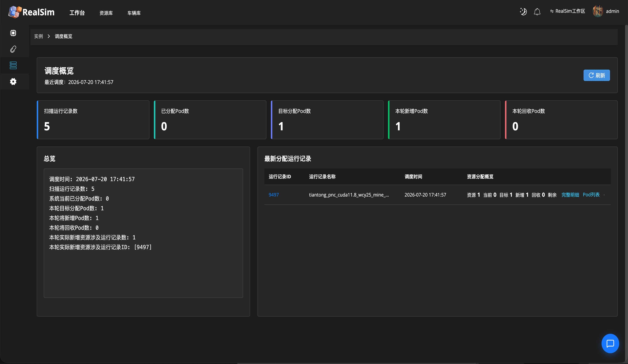Click the 扫描运行记录数 card
Screen dimensions: 628x364
click(93, 120)
